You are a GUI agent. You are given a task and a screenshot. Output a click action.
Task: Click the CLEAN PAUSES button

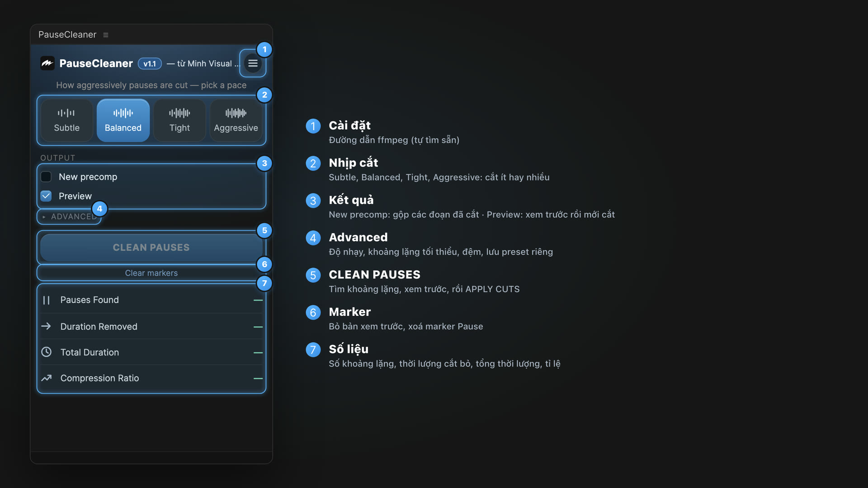coord(151,248)
